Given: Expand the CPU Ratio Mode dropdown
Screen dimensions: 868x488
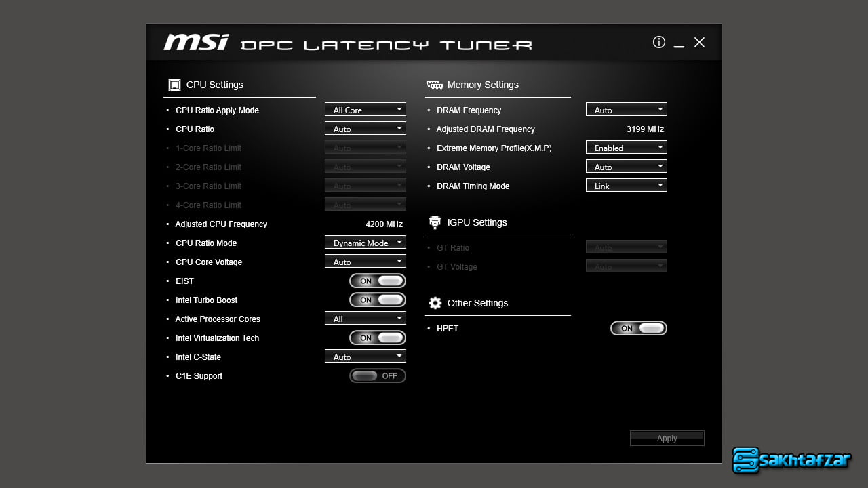Looking at the screenshot, I should pos(365,243).
